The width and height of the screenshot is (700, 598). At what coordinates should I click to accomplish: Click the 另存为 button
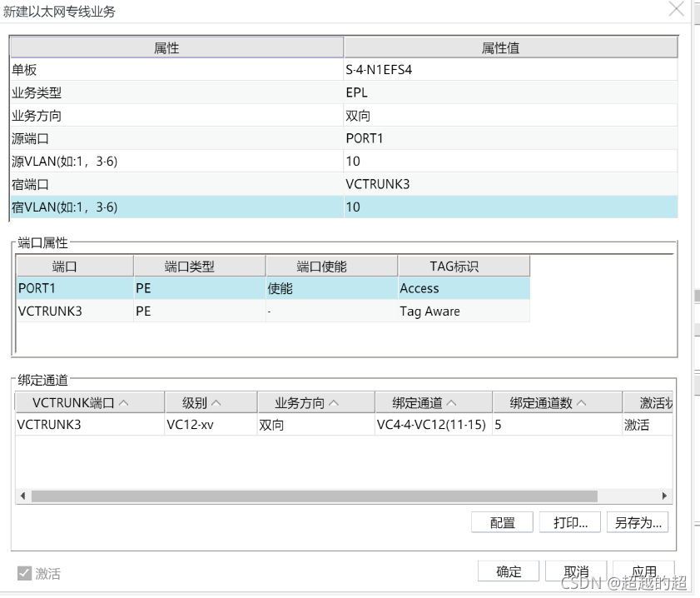coord(638,522)
